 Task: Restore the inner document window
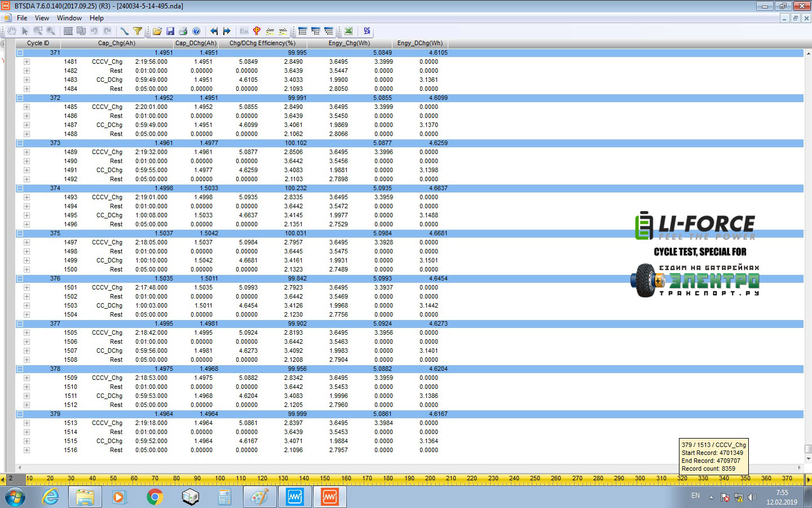point(795,18)
